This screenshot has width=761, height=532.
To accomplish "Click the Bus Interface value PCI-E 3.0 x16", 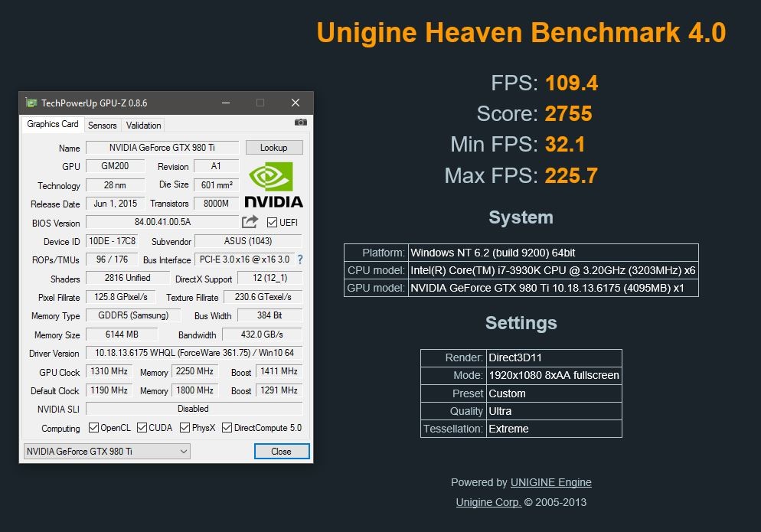I will click(244, 259).
